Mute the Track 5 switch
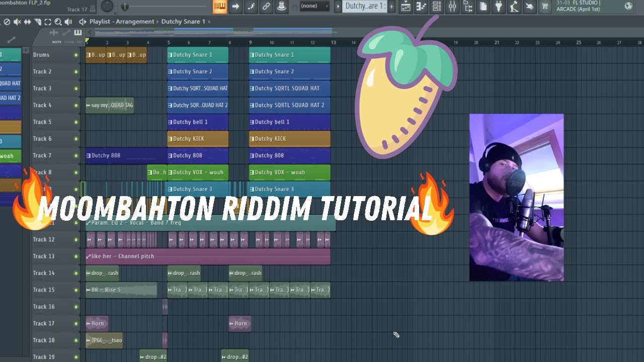The width and height of the screenshot is (644, 362). (x=76, y=122)
